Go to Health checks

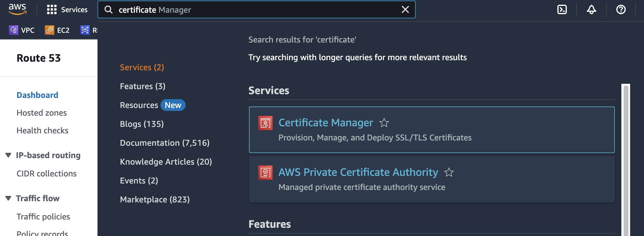tap(42, 130)
